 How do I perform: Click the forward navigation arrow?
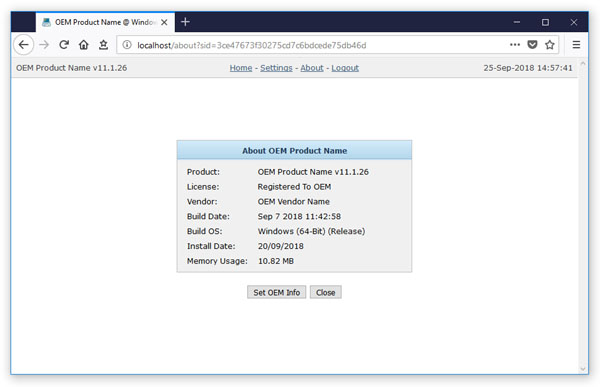(x=44, y=45)
